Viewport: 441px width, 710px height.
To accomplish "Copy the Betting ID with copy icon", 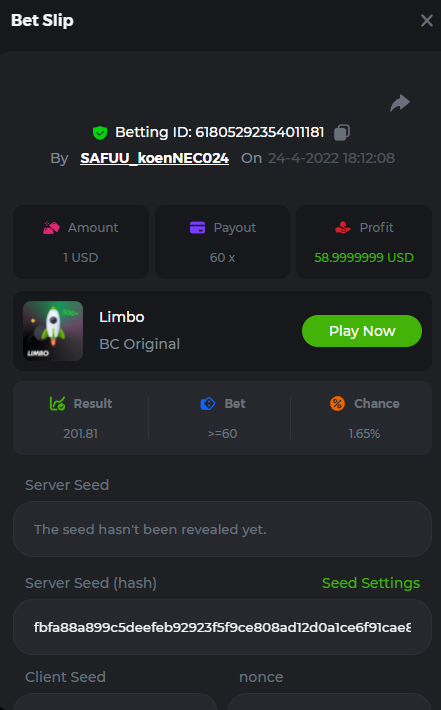I will [342, 132].
